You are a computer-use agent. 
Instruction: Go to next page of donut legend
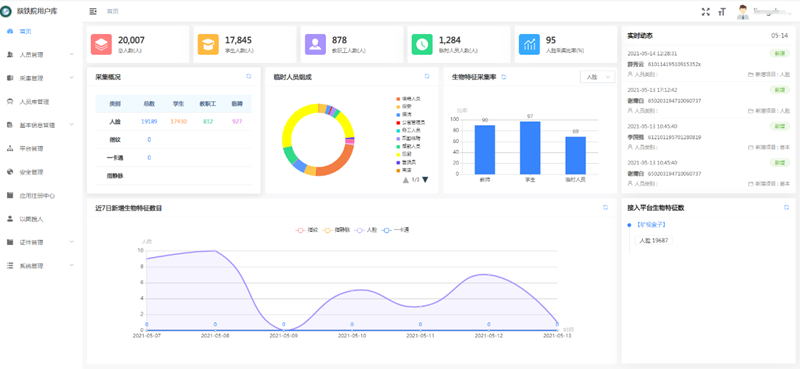(x=425, y=180)
